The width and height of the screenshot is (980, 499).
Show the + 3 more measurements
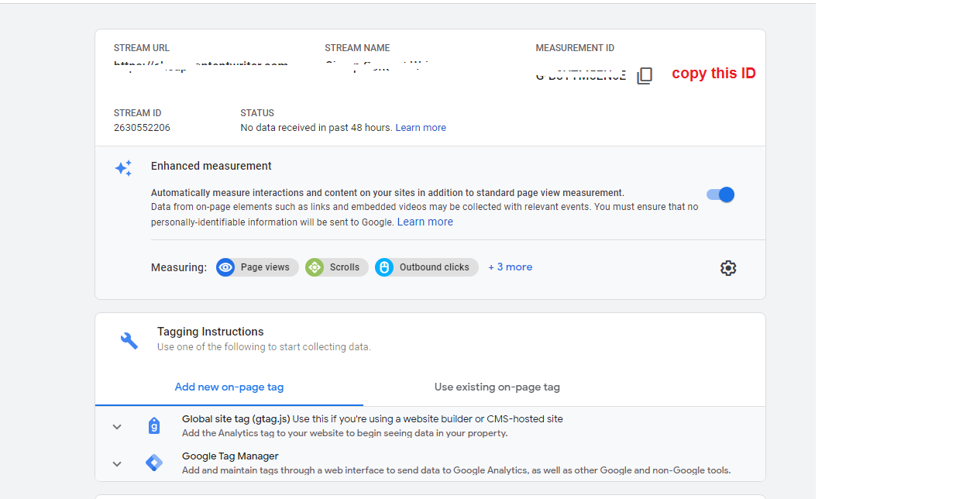point(511,267)
